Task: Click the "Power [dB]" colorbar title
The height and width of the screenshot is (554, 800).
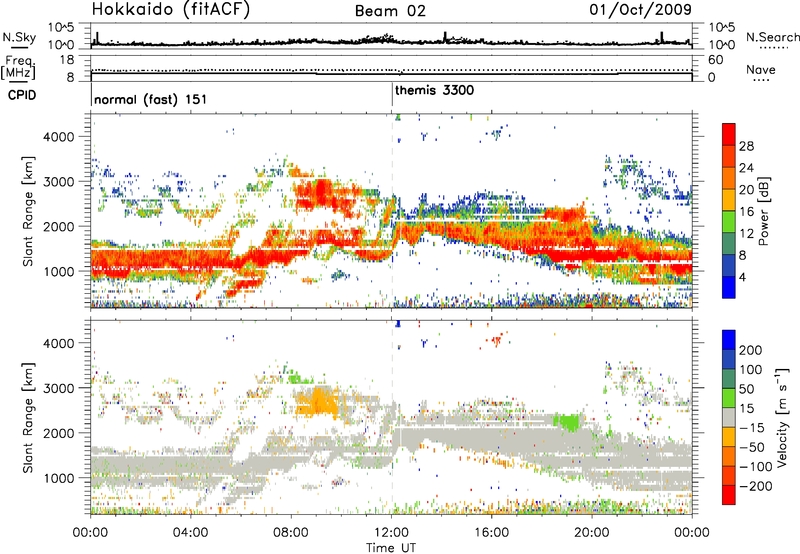Action: [764, 211]
